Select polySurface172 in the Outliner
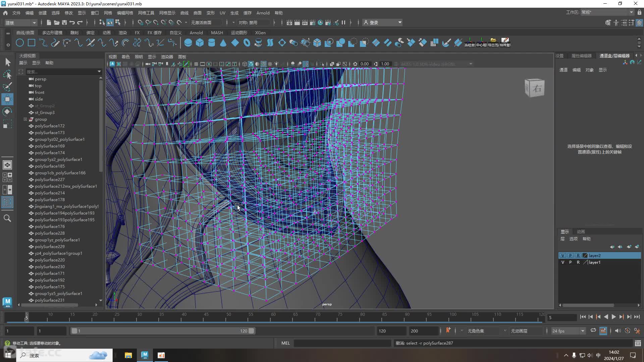This screenshot has width=644, height=362. click(50, 126)
